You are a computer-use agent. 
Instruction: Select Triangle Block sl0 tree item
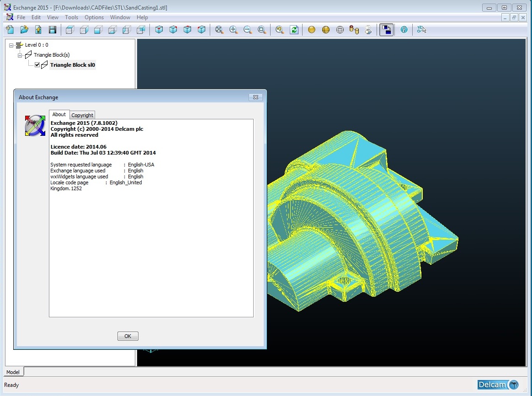pos(73,65)
